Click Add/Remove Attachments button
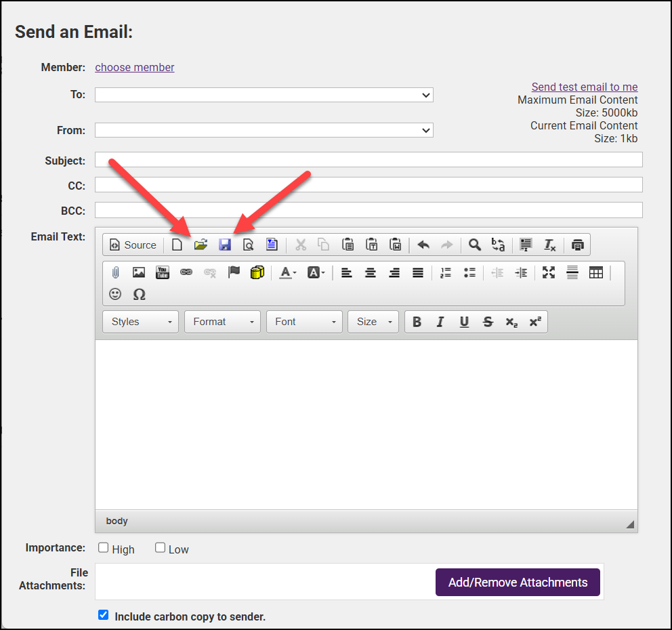This screenshot has width=672, height=630. [518, 583]
